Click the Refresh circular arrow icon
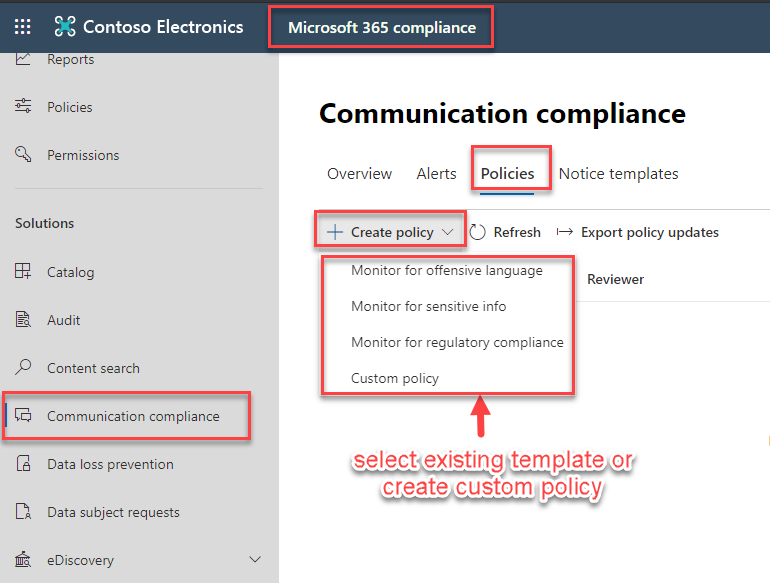 click(478, 232)
